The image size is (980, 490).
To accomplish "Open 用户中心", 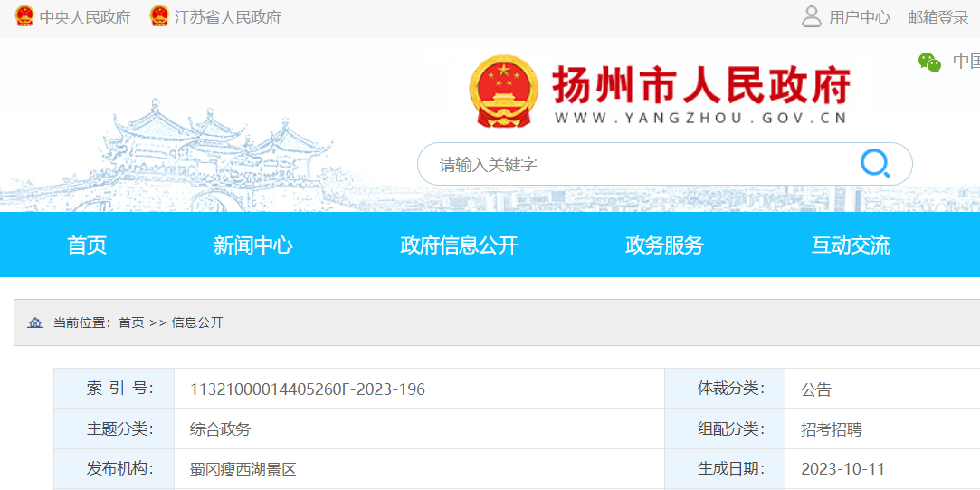I will pos(860,17).
